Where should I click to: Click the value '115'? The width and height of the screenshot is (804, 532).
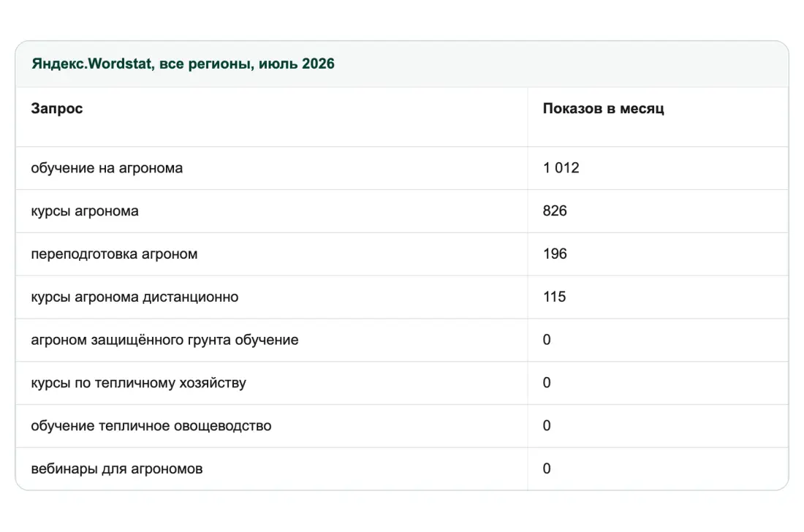tap(554, 297)
